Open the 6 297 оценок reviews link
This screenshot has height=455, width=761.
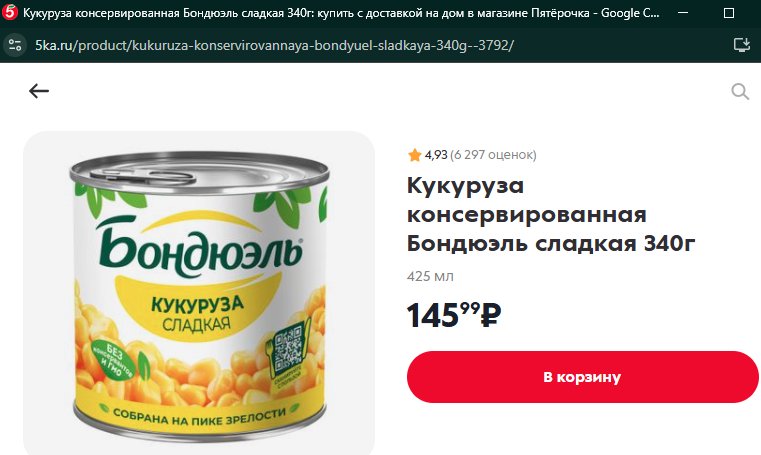493,155
